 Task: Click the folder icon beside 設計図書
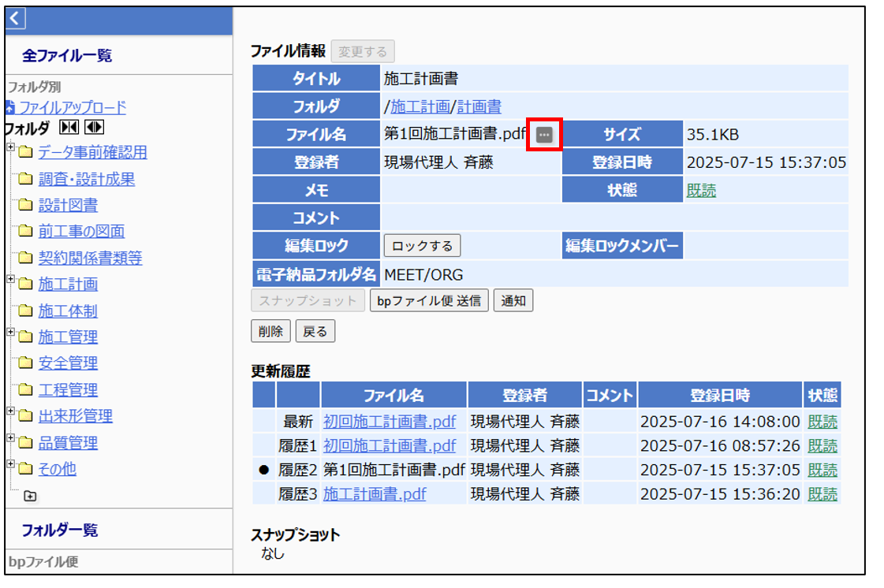(x=25, y=206)
